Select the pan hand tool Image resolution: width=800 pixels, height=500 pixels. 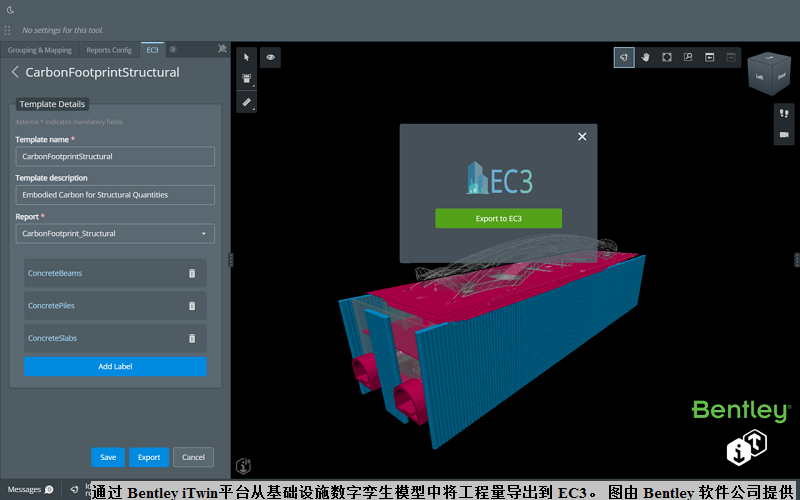click(x=645, y=57)
